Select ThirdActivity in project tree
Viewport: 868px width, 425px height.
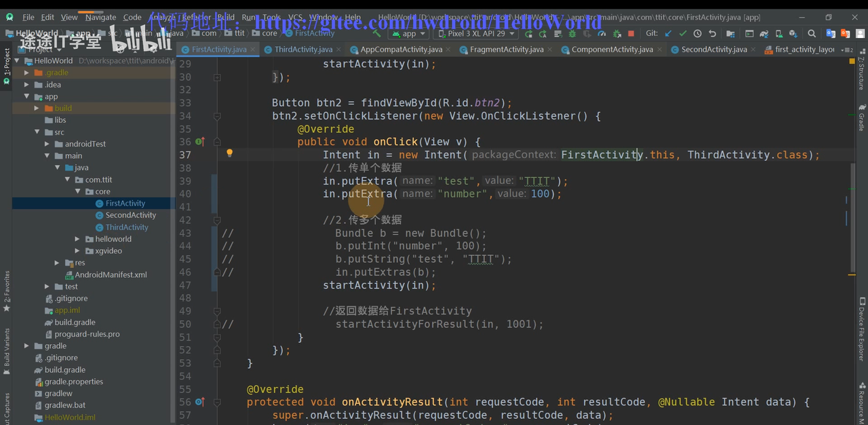click(126, 227)
